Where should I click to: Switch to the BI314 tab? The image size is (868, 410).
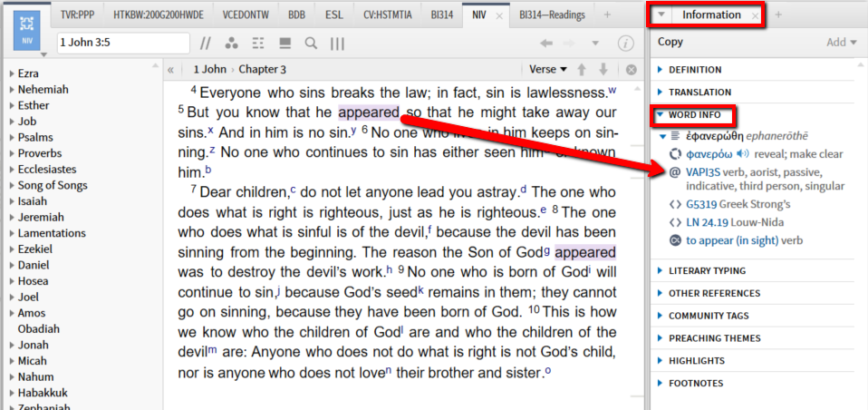(x=442, y=15)
